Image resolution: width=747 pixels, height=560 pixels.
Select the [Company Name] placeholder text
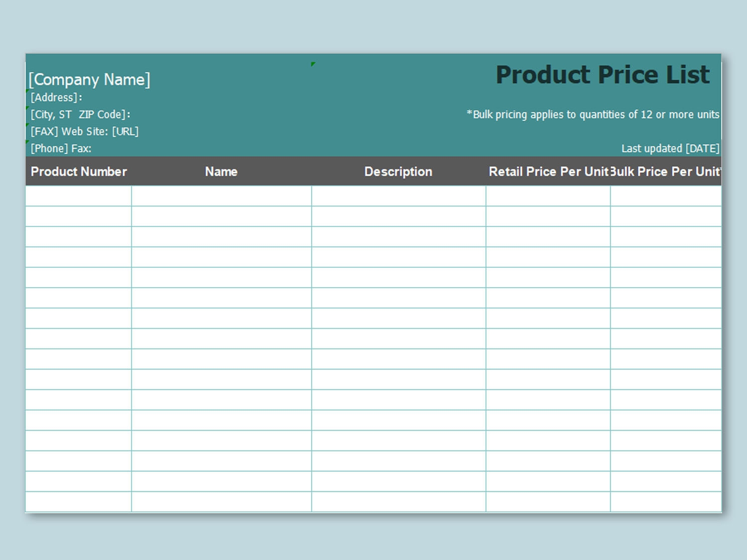tap(90, 79)
